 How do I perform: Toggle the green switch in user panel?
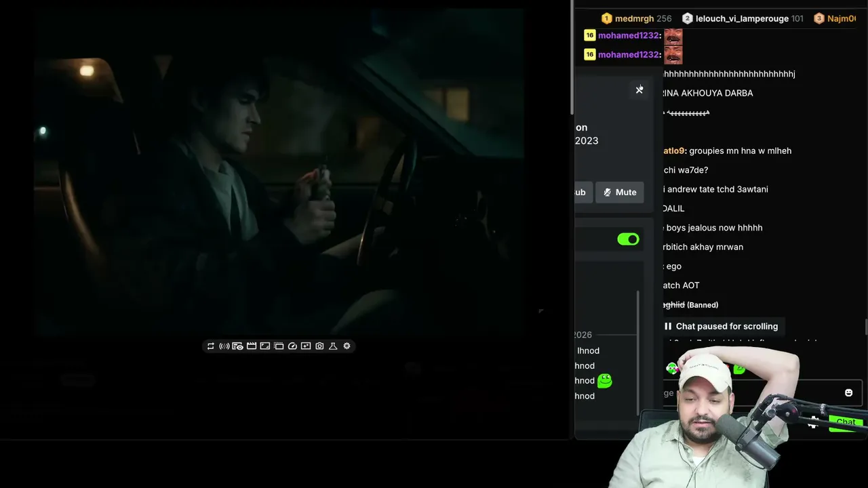[628, 239]
